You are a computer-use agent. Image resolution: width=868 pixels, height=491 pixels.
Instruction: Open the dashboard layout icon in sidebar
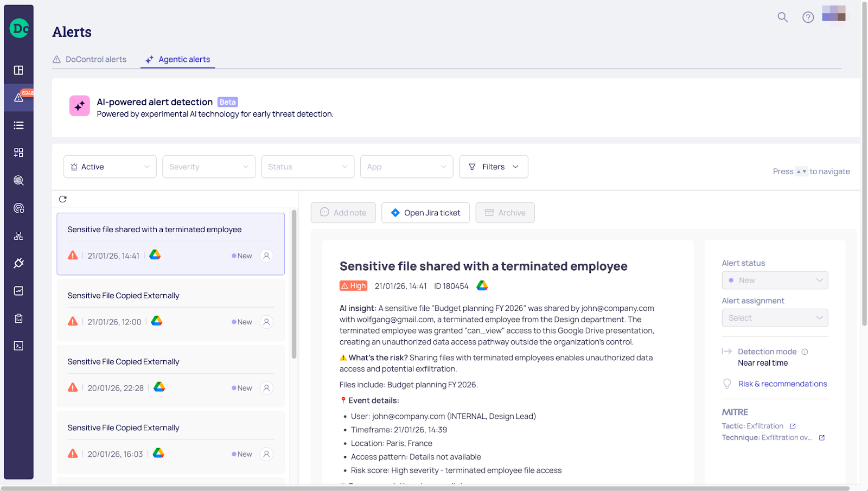click(x=18, y=70)
